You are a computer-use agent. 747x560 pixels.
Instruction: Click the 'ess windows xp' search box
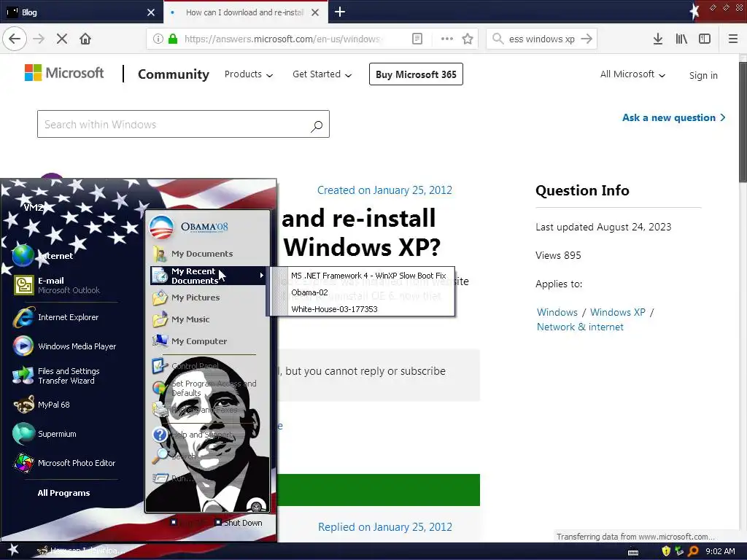click(x=542, y=39)
